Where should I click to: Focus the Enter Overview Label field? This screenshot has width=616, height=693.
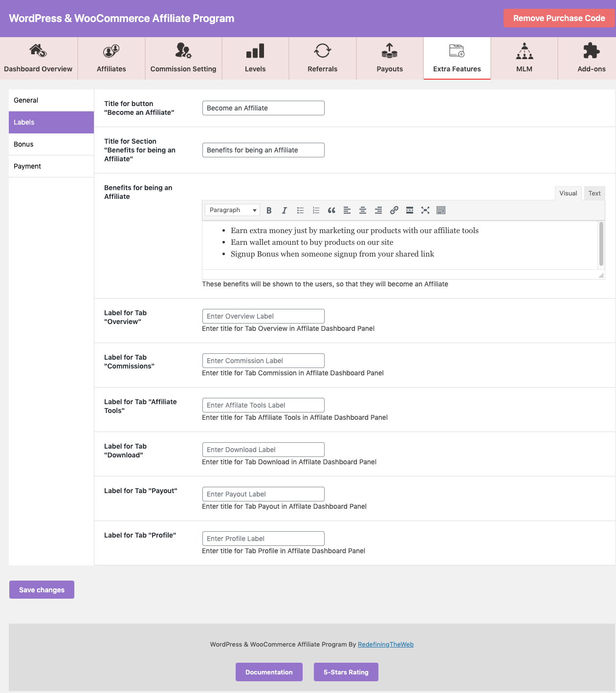[264, 316]
